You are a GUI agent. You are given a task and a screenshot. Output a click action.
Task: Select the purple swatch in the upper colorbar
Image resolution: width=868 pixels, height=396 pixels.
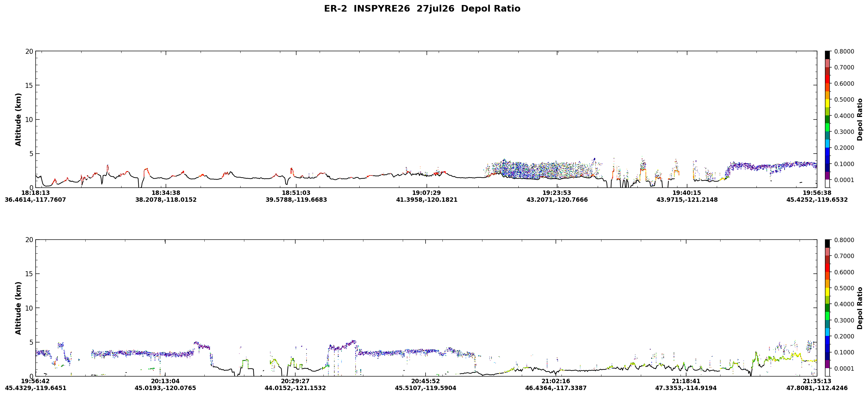click(x=827, y=175)
